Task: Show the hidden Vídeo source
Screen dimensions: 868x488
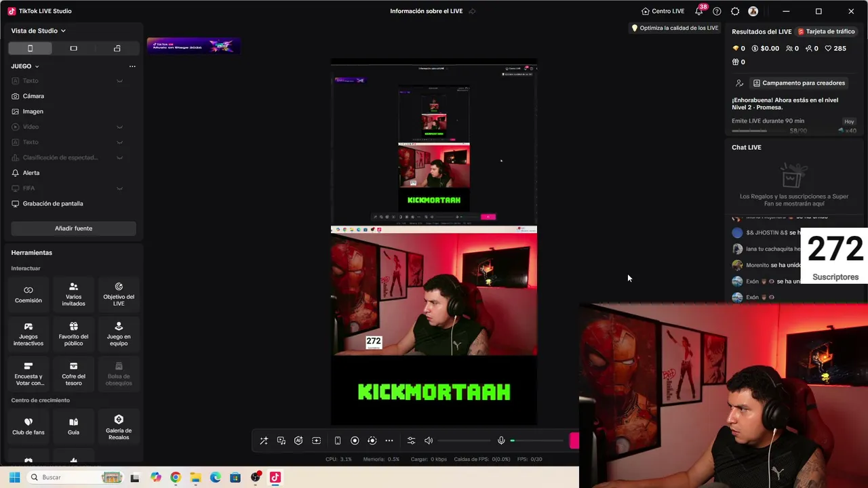Action: tap(119, 127)
